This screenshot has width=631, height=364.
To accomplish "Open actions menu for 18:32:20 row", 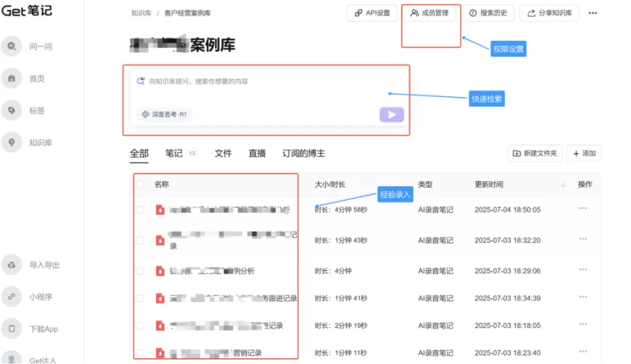I will 582,239.
